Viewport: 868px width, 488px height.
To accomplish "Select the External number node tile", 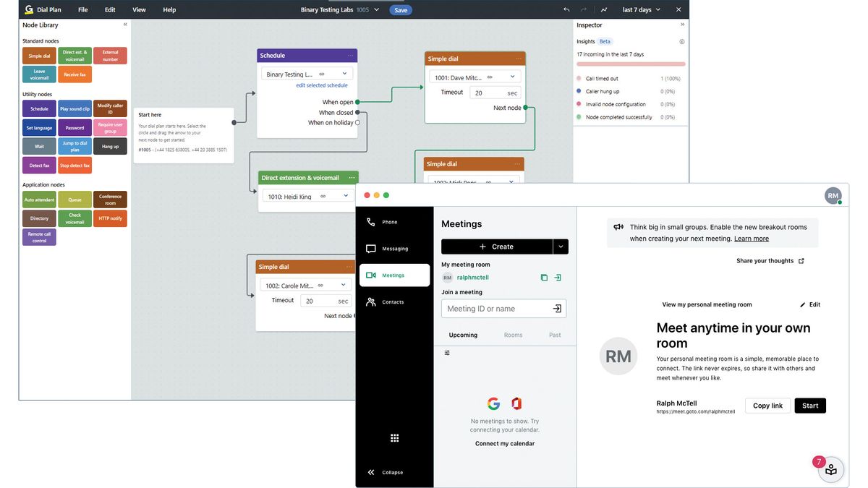I will [110, 56].
